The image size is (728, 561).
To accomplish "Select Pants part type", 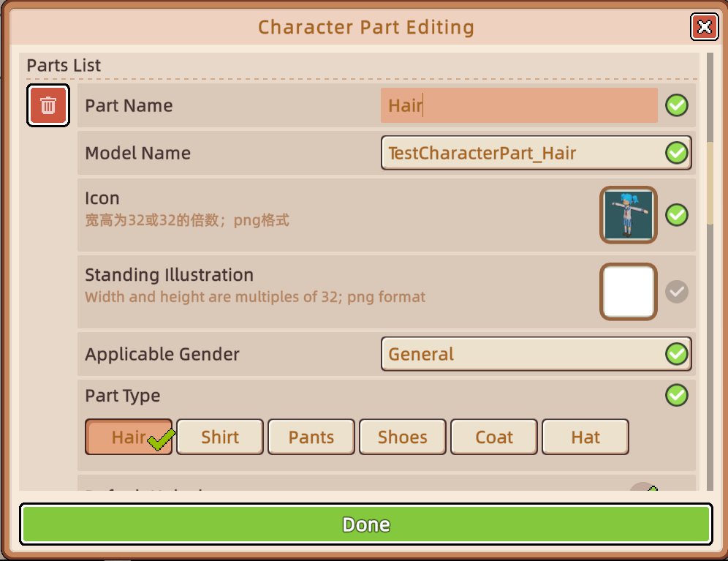I will (311, 437).
